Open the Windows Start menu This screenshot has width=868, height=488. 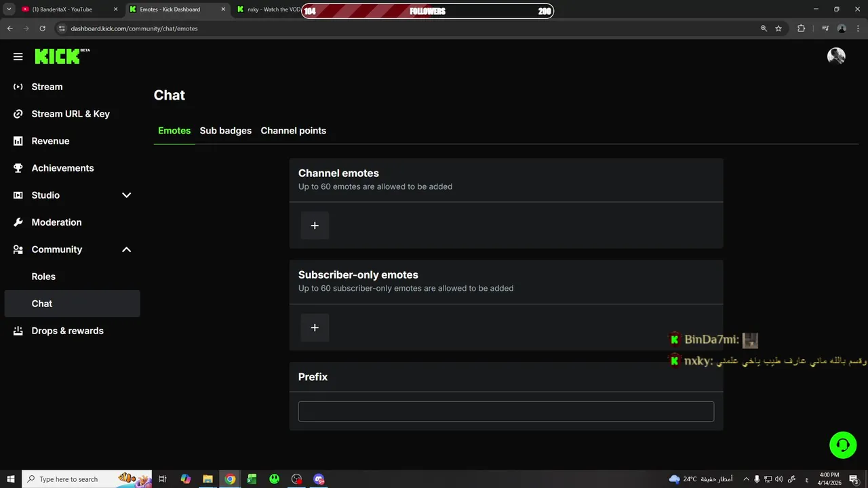[x=11, y=479]
